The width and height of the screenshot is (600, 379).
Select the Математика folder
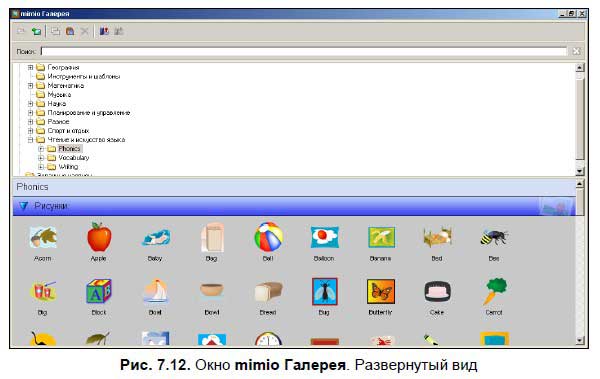[65, 85]
